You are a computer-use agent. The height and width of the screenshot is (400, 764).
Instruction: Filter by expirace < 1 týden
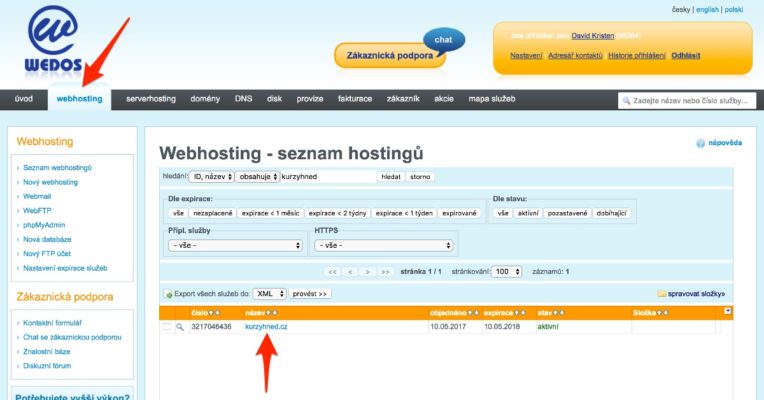[x=404, y=213]
